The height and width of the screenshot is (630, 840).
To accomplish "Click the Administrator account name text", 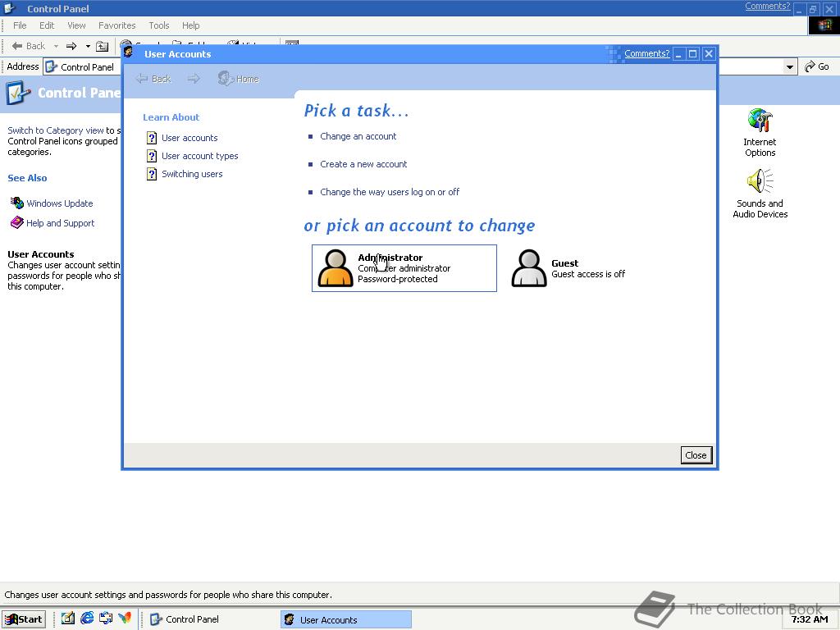I will (x=390, y=258).
